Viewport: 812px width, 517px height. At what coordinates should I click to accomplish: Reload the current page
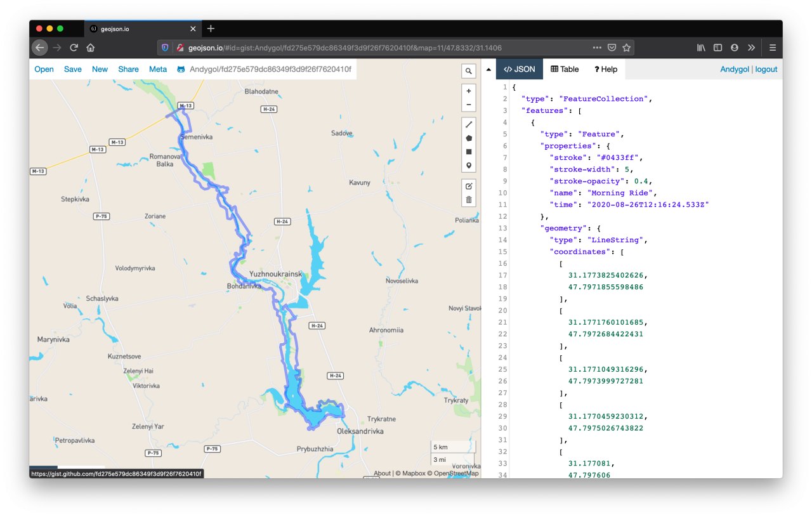[74, 48]
